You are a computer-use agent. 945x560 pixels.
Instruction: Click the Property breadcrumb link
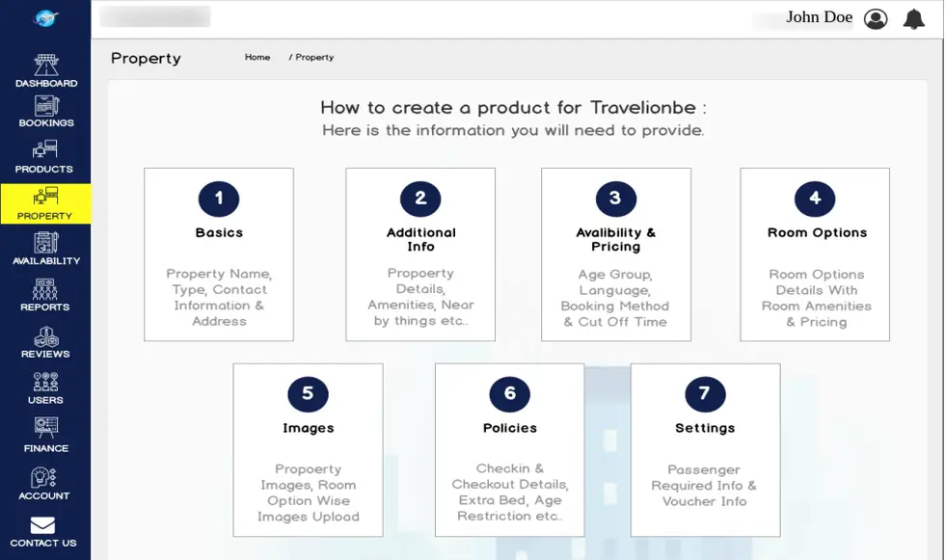pyautogui.click(x=314, y=57)
